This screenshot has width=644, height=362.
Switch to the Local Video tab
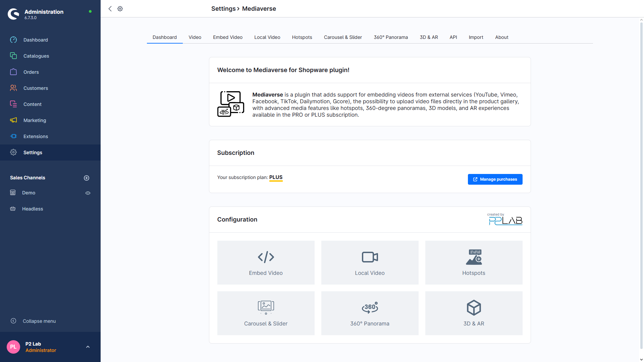pos(267,37)
